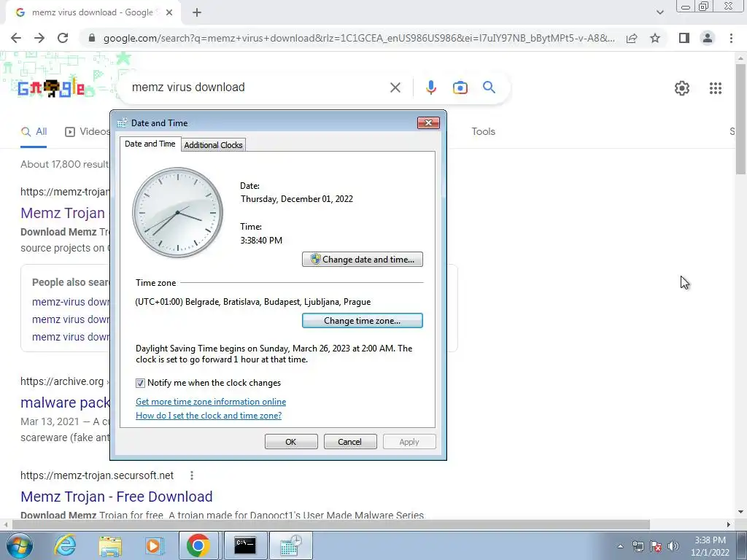Select the Date and Time tab
This screenshot has height=560, width=747.
click(x=150, y=144)
